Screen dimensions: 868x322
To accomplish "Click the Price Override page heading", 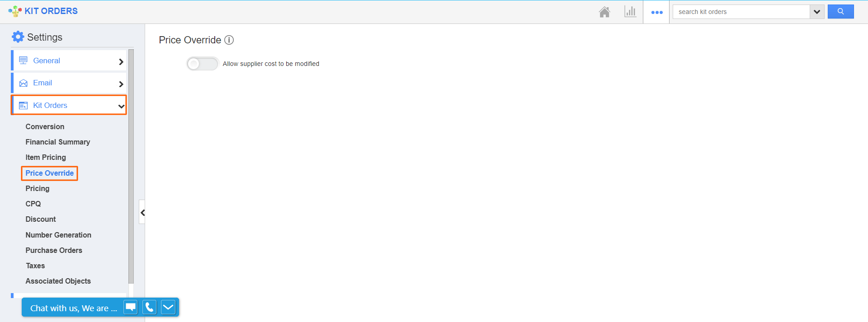I will 190,40.
